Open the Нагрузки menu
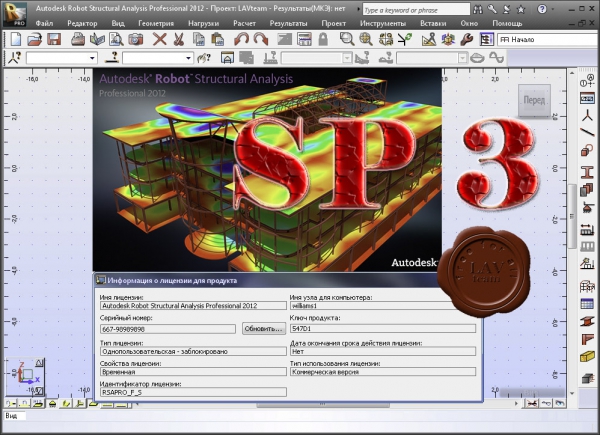 (204, 23)
